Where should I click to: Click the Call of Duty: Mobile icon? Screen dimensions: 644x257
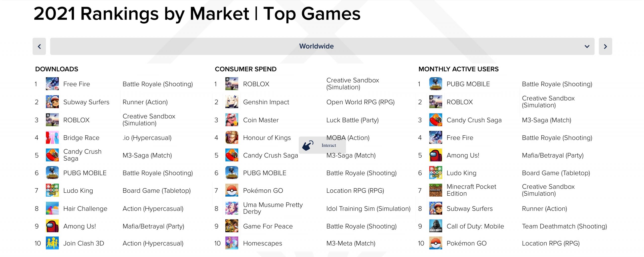tap(435, 226)
